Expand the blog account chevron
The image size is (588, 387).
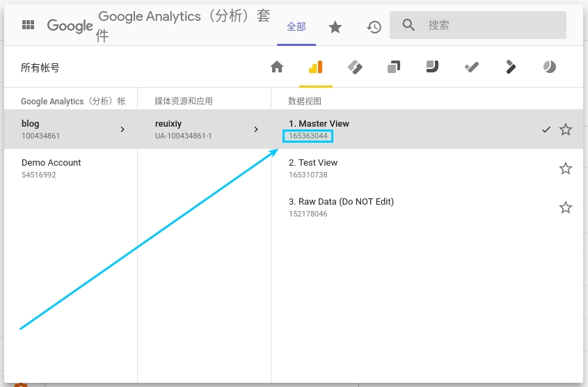tap(122, 129)
